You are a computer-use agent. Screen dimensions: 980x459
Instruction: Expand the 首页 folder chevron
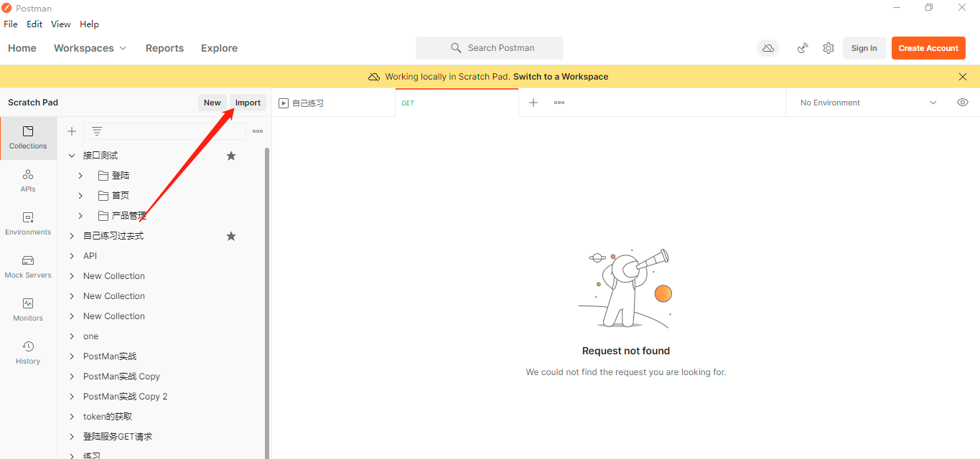(80, 196)
